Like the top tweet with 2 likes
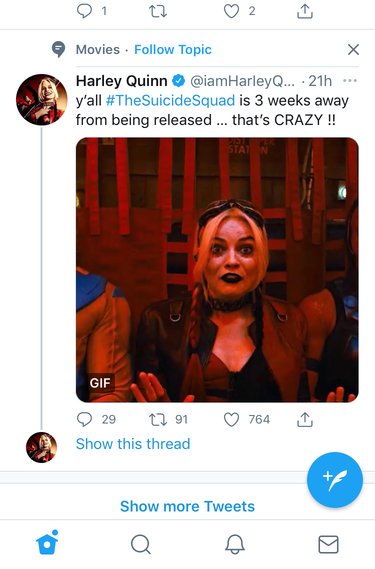Screen dimensions: 375x569 coord(231,11)
